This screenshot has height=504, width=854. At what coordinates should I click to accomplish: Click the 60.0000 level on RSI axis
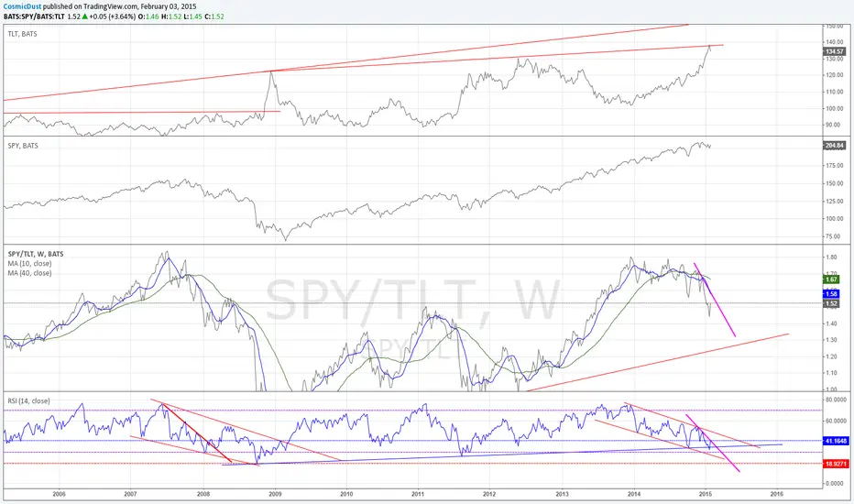click(836, 421)
